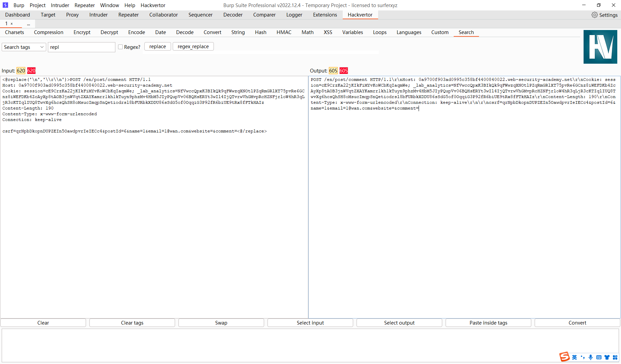Switch to the Decoder tab
The width and height of the screenshot is (621, 364).
coord(233,15)
